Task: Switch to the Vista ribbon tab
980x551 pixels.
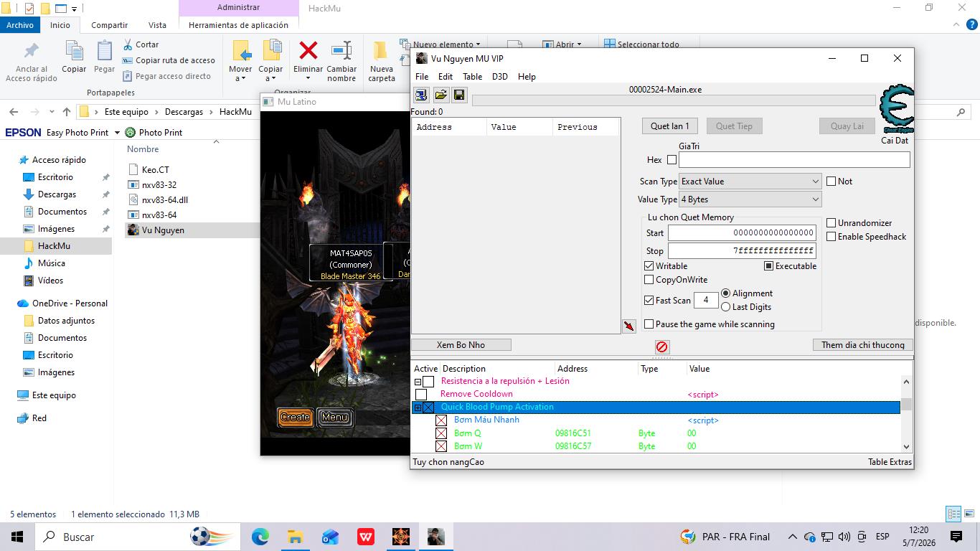Action: (x=157, y=25)
